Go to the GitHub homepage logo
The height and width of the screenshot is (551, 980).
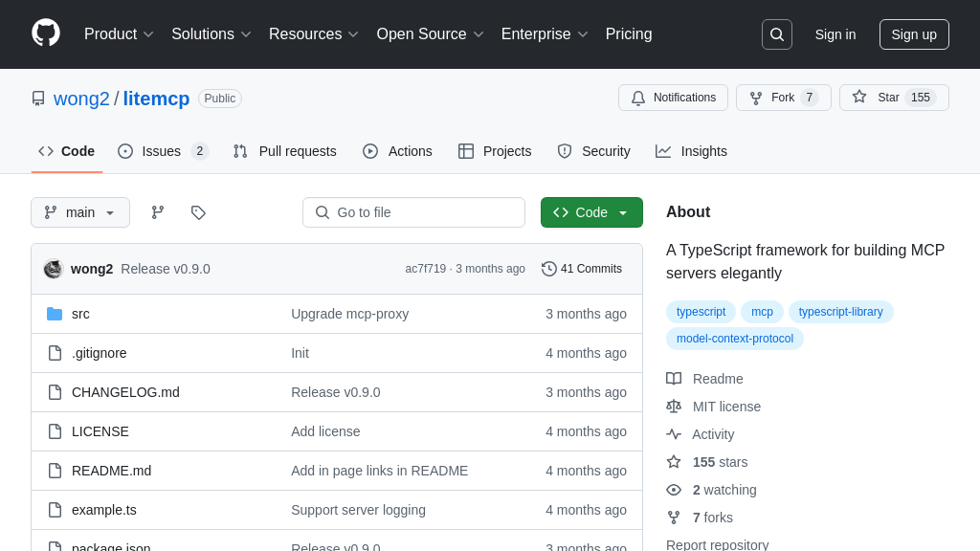pyautogui.click(x=46, y=33)
